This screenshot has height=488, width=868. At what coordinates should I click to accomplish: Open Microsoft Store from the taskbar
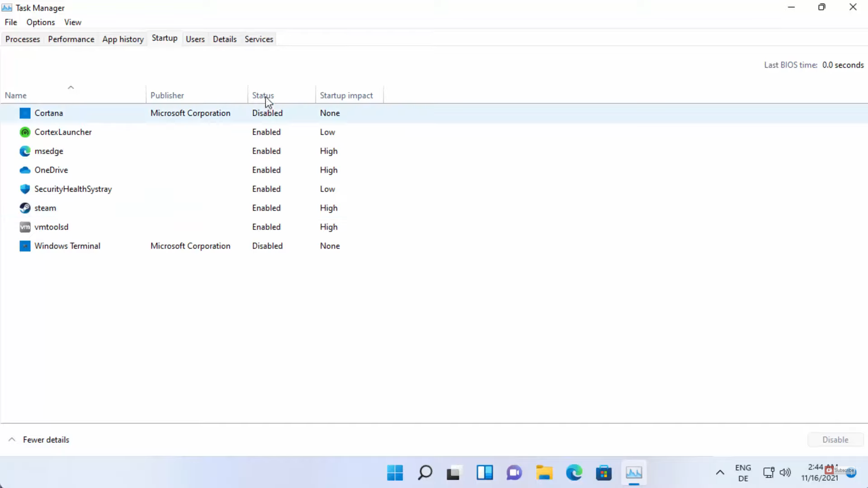(604, 473)
